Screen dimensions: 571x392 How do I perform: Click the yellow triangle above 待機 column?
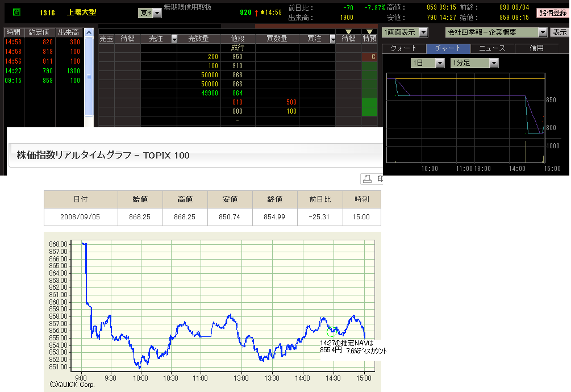(x=348, y=32)
